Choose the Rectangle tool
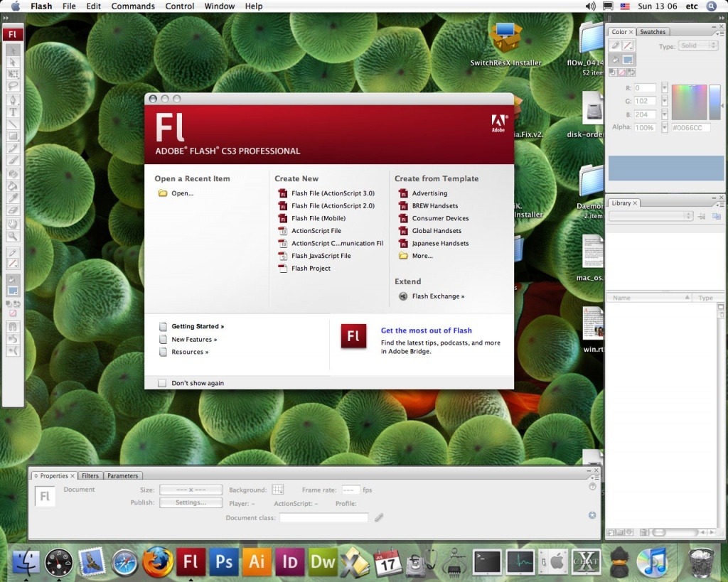The height and width of the screenshot is (582, 728). (x=13, y=136)
